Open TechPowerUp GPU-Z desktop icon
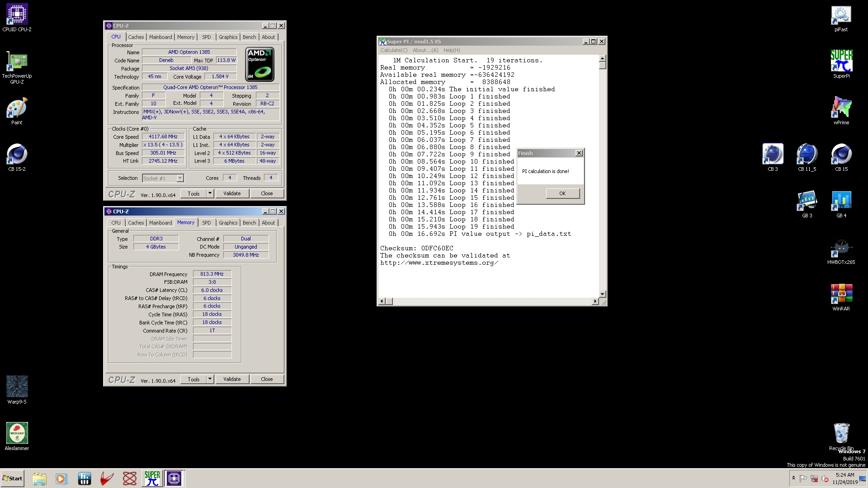Screen dimensions: 868x488 coord(17,67)
